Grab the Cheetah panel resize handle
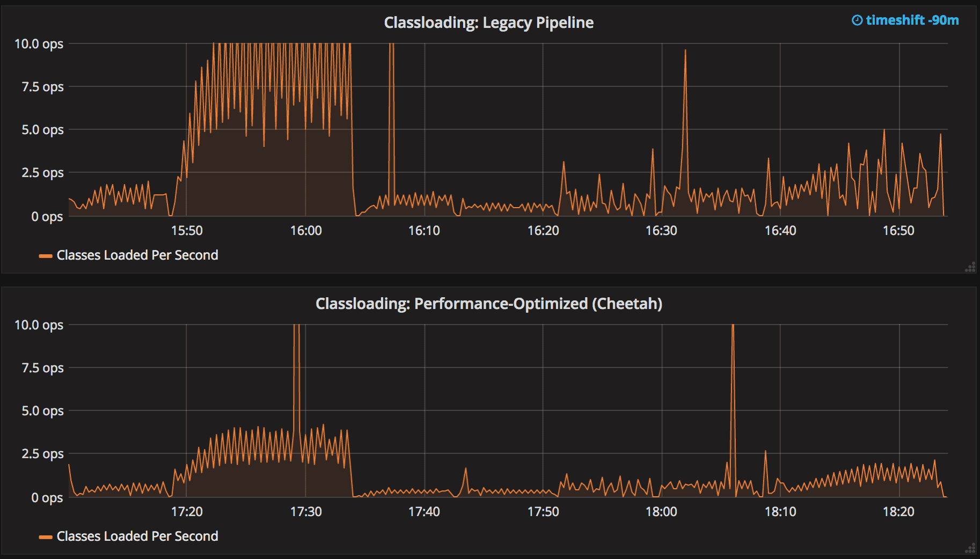The image size is (980, 559). [970, 548]
